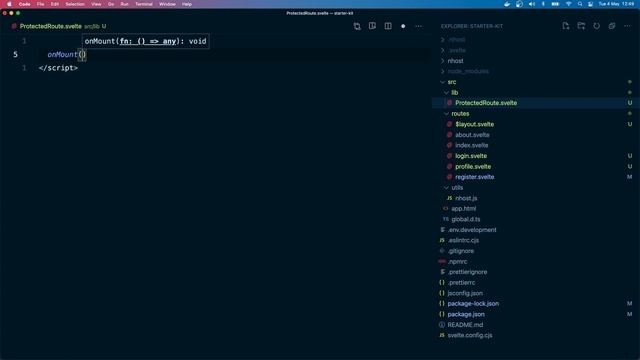The width and height of the screenshot is (640, 360).
Task: Open package-lock.json file
Action: tap(473, 304)
